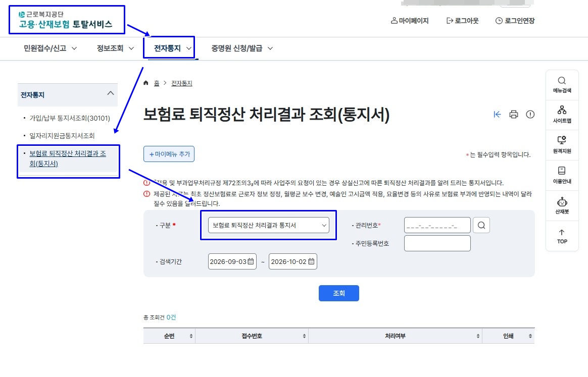The width and height of the screenshot is (588, 377).
Task: Click the 마이메뉴 추가 button
Action: (169, 154)
